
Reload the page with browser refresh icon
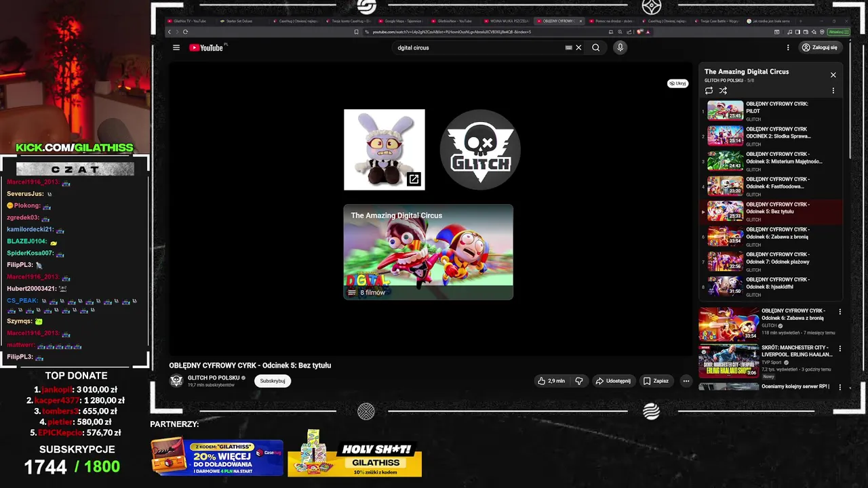[x=185, y=32]
